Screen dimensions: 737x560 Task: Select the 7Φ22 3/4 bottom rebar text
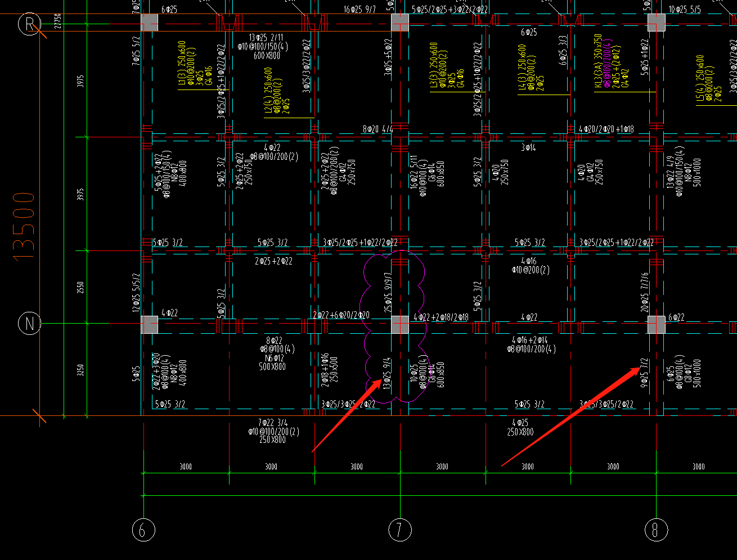[273, 423]
